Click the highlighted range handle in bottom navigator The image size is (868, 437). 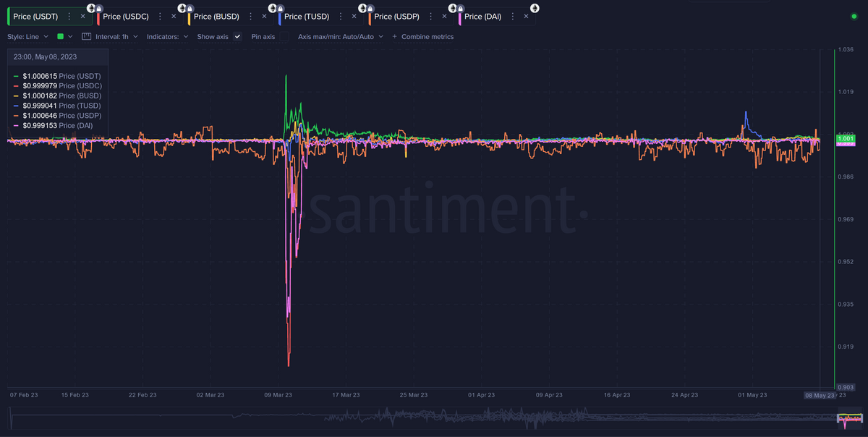pyautogui.click(x=850, y=418)
